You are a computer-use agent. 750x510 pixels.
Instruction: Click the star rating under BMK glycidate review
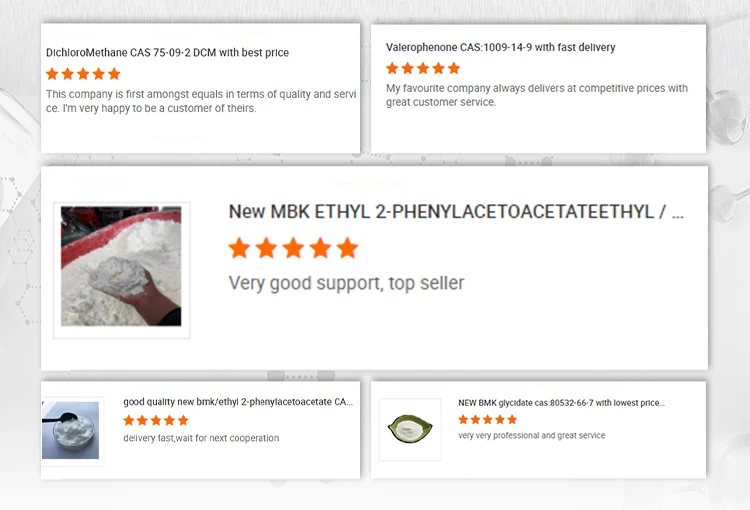pyautogui.click(x=487, y=420)
